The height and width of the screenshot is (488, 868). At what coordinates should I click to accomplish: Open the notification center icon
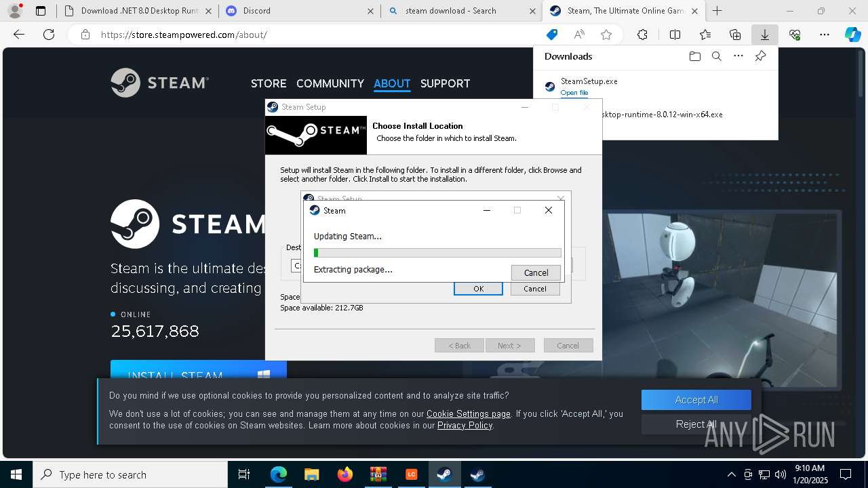coord(846,474)
